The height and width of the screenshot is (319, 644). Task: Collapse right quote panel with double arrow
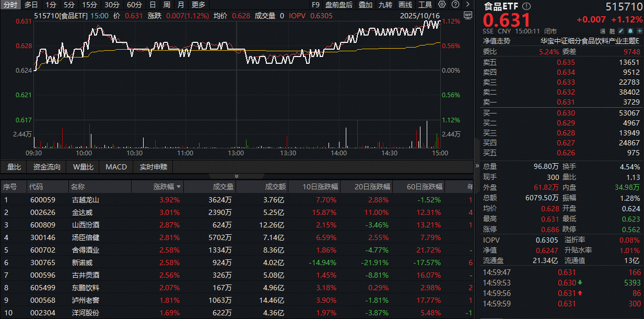tap(477, 166)
